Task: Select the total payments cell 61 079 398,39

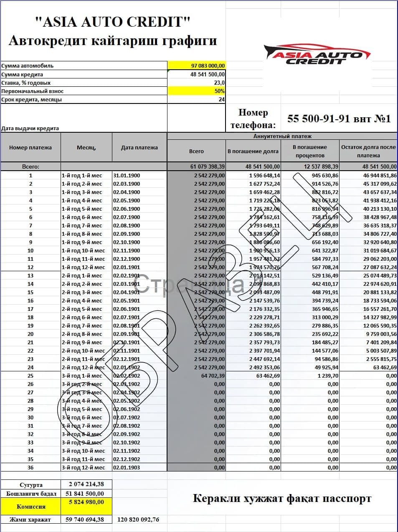Action: [196, 166]
